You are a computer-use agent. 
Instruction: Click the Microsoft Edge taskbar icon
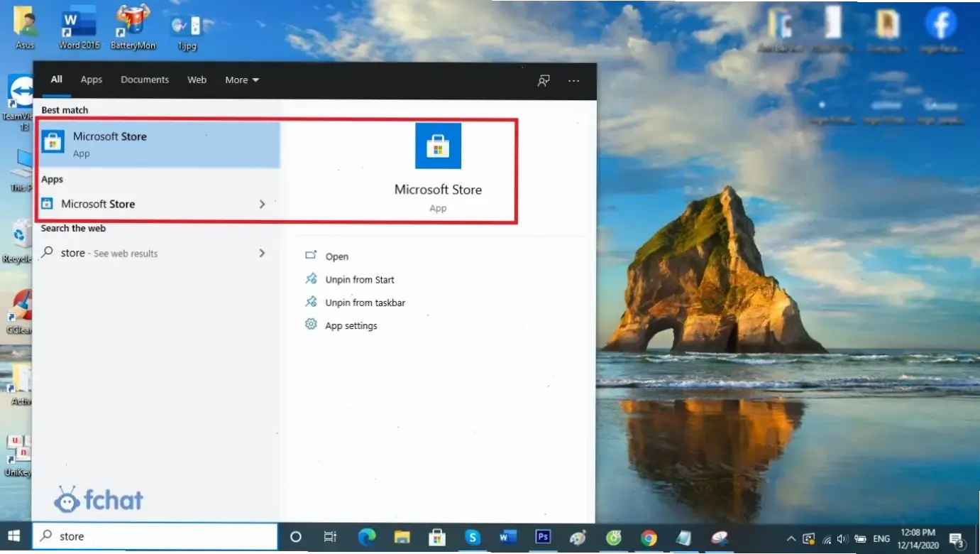click(367, 537)
